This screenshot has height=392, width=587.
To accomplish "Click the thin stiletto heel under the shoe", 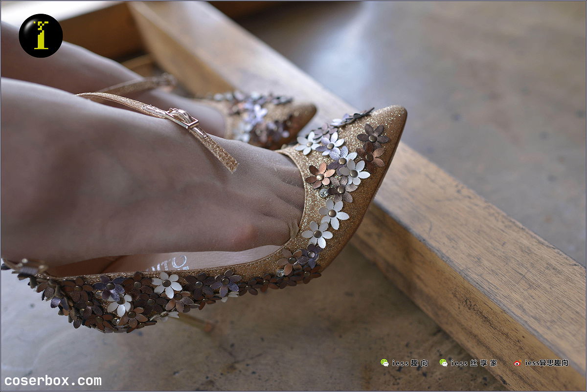I will 196,323.
